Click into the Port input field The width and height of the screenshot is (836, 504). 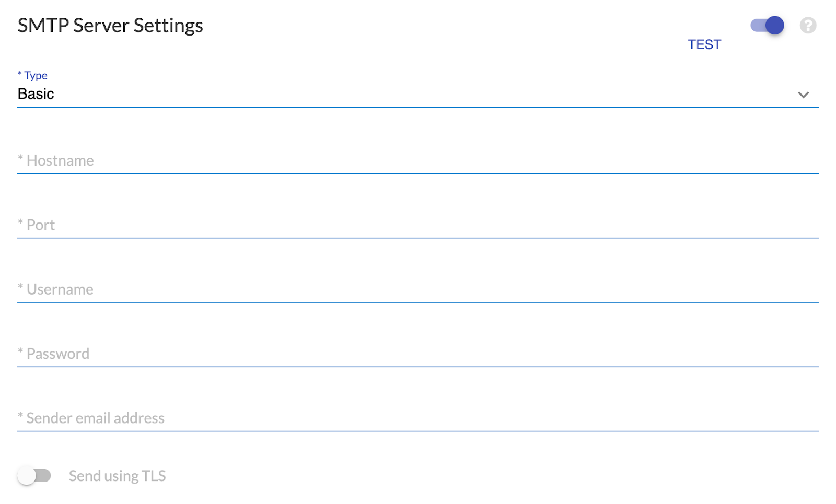[418, 225]
